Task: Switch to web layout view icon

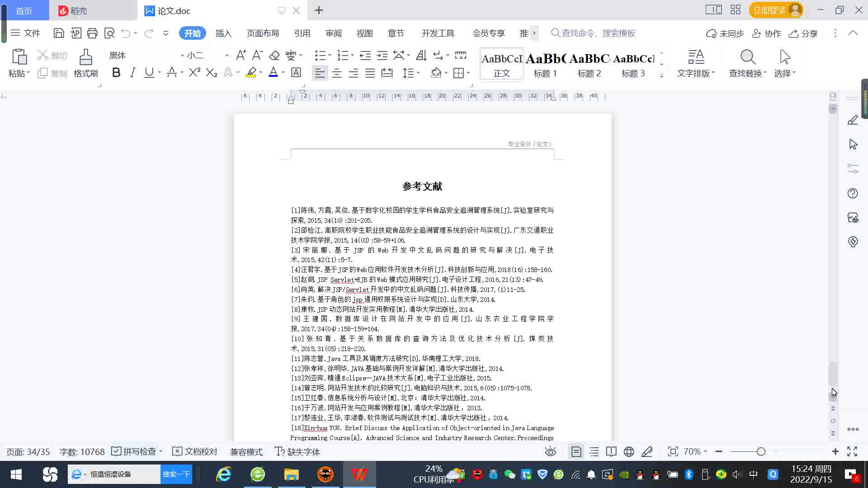Action: click(x=629, y=451)
